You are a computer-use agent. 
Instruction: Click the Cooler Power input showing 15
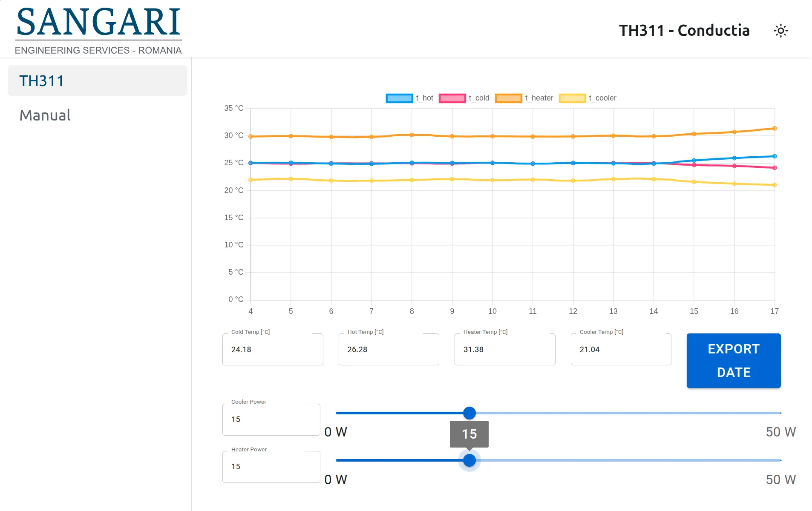tap(271, 419)
